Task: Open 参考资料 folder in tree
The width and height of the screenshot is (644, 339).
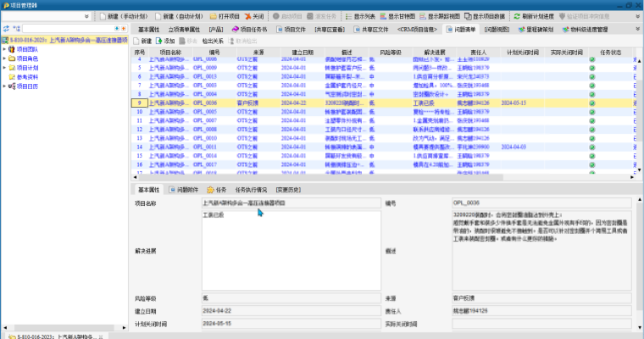Action: coord(24,77)
